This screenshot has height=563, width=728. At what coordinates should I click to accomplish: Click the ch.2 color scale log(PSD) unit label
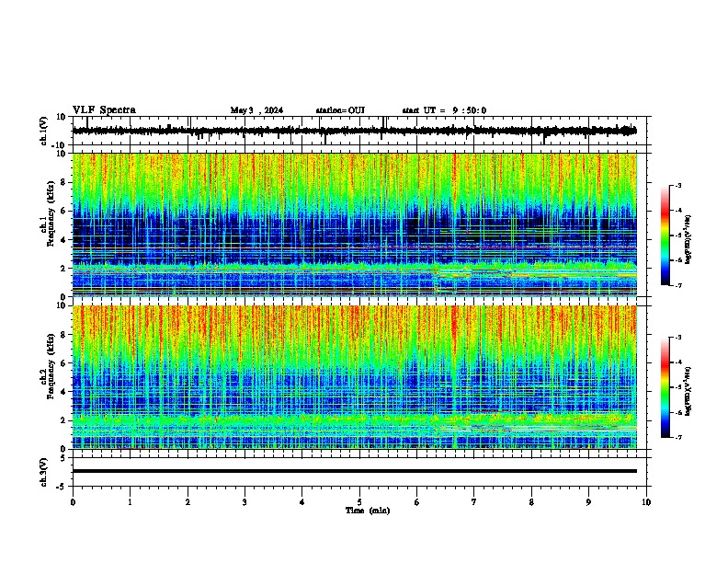[x=688, y=391]
